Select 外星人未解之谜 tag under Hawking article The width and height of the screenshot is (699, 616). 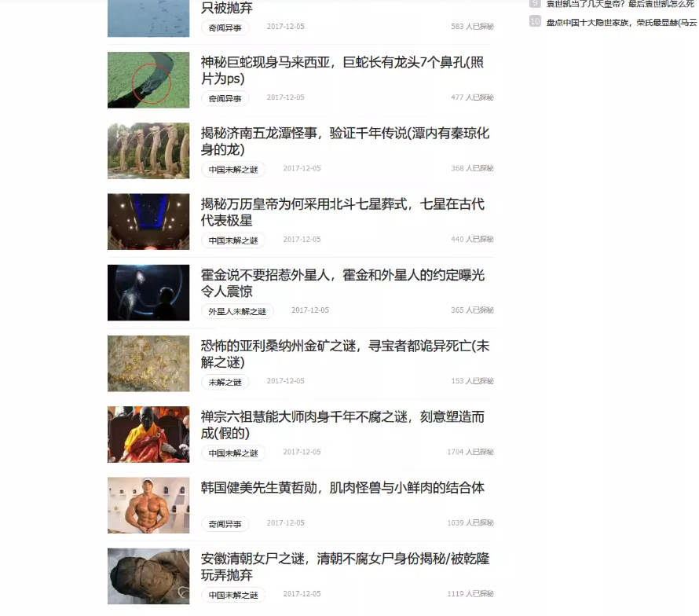[x=237, y=311]
